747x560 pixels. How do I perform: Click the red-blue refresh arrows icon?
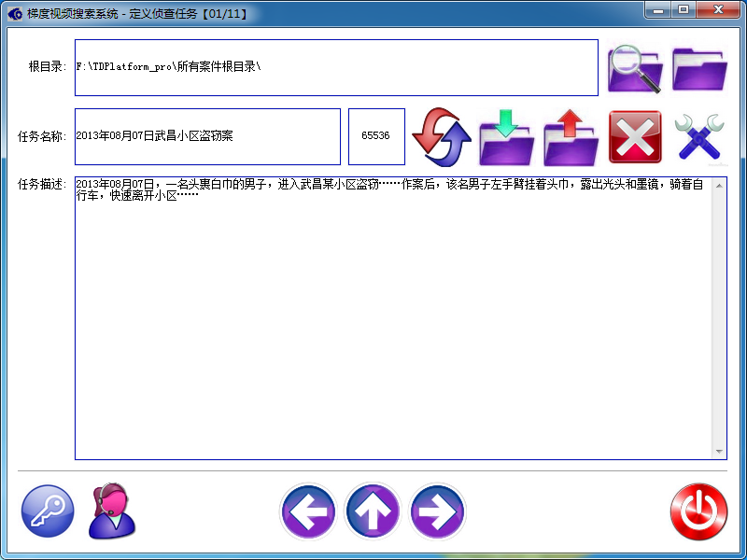[441, 137]
